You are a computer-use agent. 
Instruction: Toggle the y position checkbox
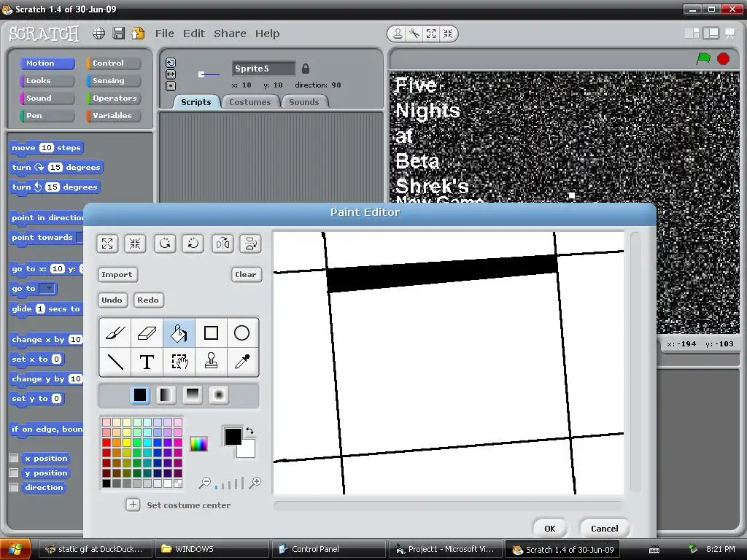click(14, 472)
